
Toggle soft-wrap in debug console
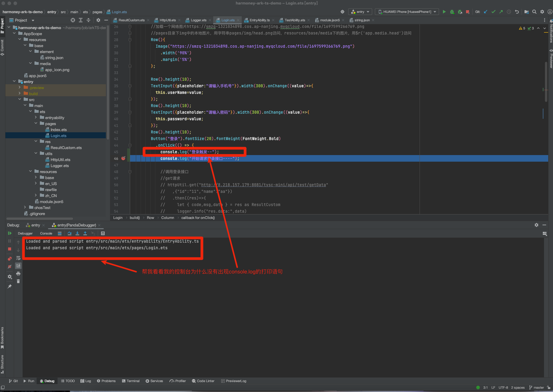tap(18, 258)
